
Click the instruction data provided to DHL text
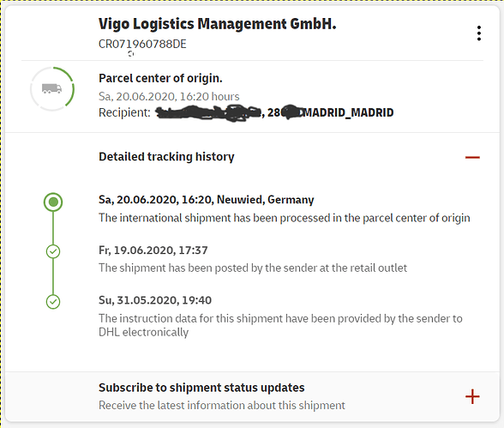(280, 325)
